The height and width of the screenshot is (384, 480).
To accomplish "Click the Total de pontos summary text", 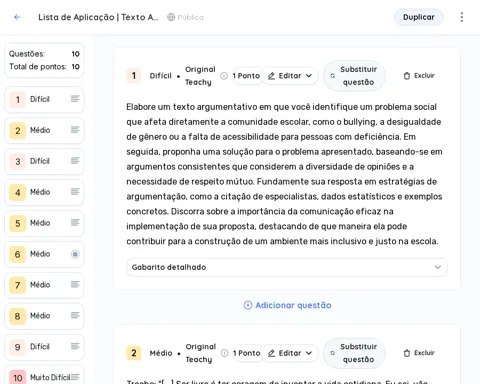I will [x=38, y=67].
